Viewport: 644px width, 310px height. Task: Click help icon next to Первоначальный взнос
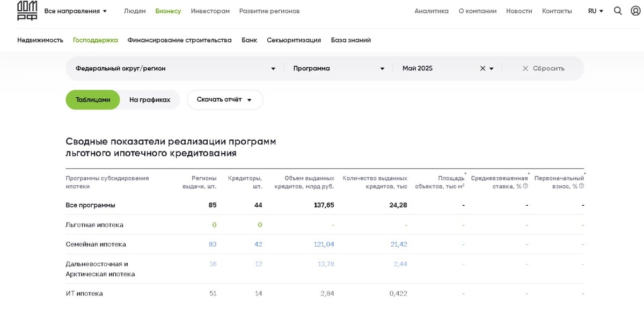coord(581,186)
